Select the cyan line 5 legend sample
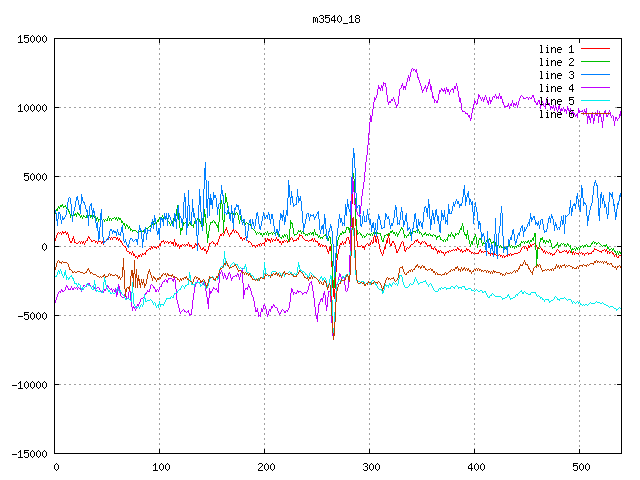The width and height of the screenshot is (640, 480). (x=596, y=101)
